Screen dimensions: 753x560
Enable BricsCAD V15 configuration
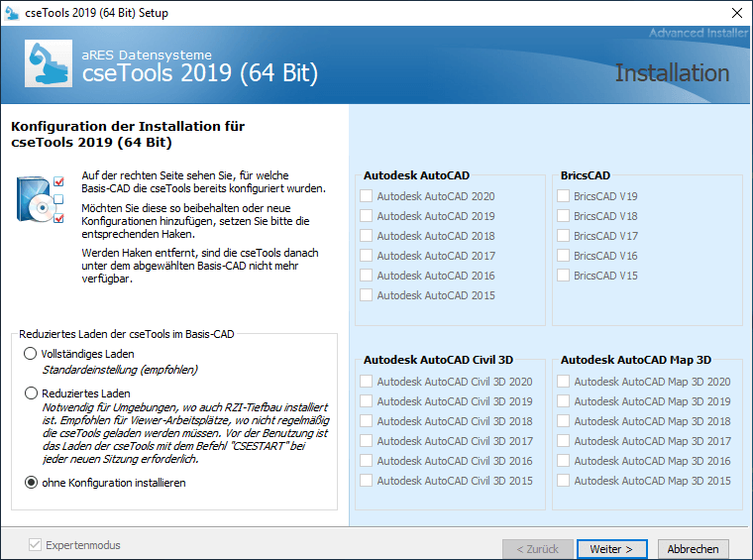pos(563,276)
